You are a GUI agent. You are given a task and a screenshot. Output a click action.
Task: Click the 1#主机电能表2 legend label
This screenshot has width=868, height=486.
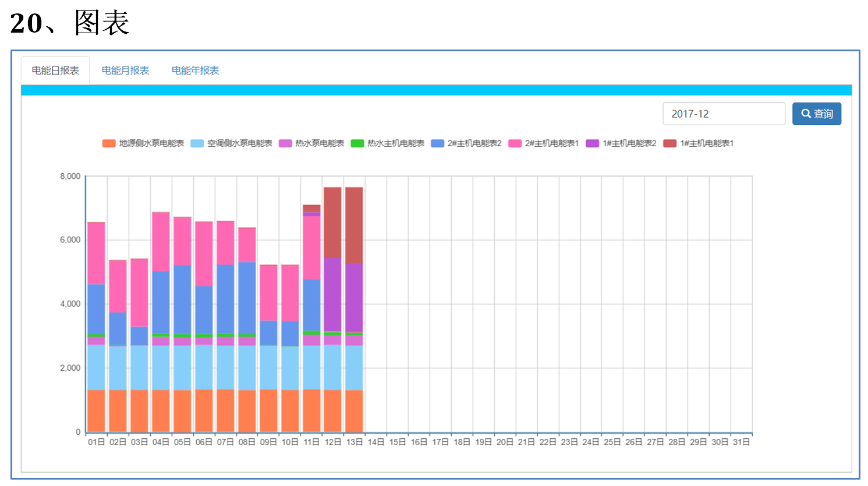(x=629, y=143)
